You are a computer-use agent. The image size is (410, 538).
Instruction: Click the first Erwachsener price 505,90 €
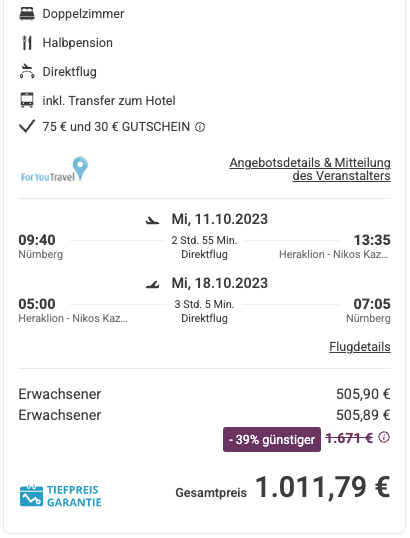point(363,394)
